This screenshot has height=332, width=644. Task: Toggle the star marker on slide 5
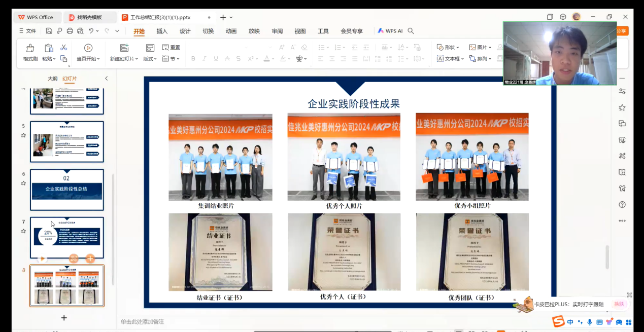pyautogui.click(x=23, y=135)
